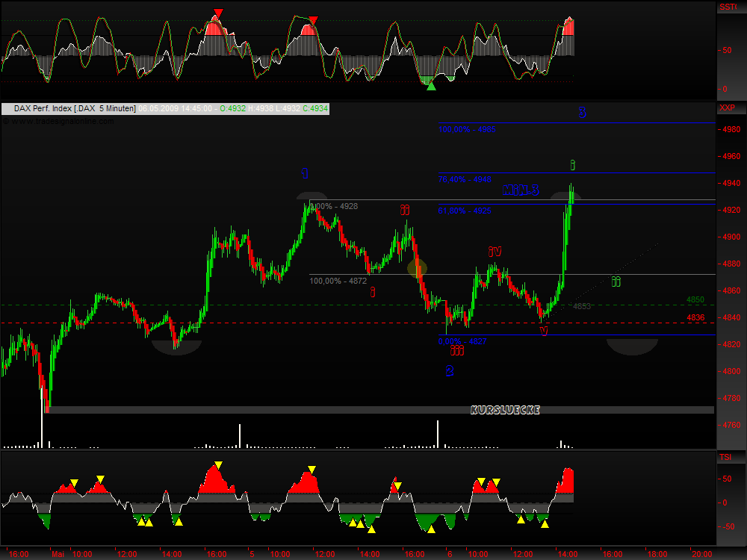
Task: Click the KURSLUECKE gap label
Action: 505,410
